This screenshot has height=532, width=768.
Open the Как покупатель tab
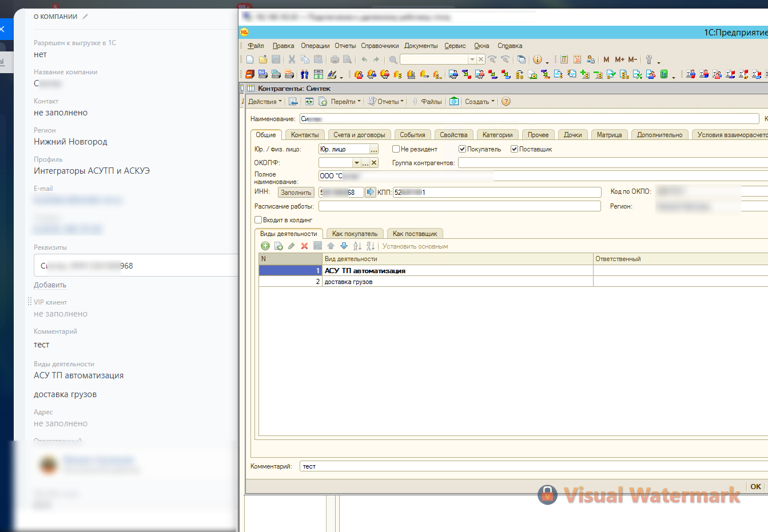click(x=355, y=234)
